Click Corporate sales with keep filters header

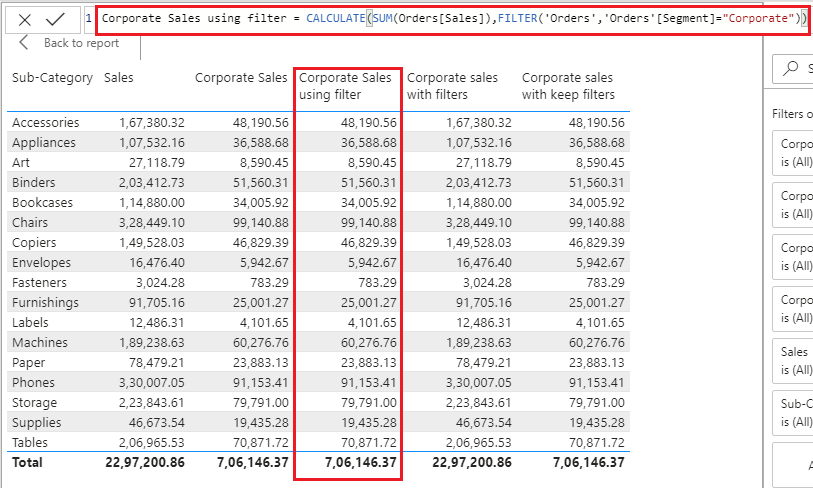pyautogui.click(x=568, y=86)
